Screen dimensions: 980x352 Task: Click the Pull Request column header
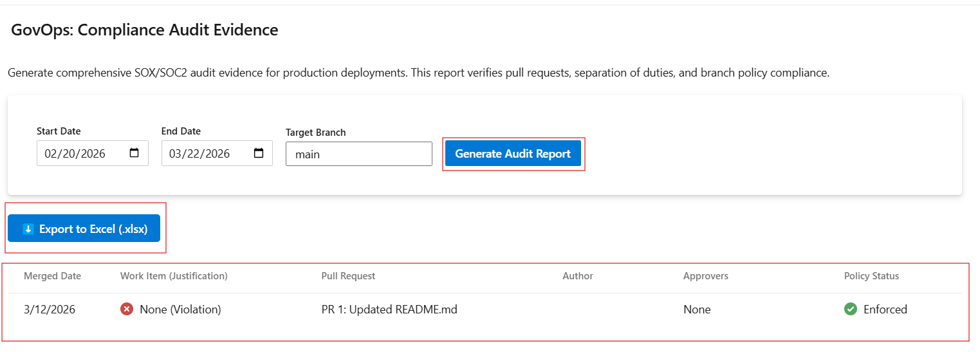(x=348, y=276)
